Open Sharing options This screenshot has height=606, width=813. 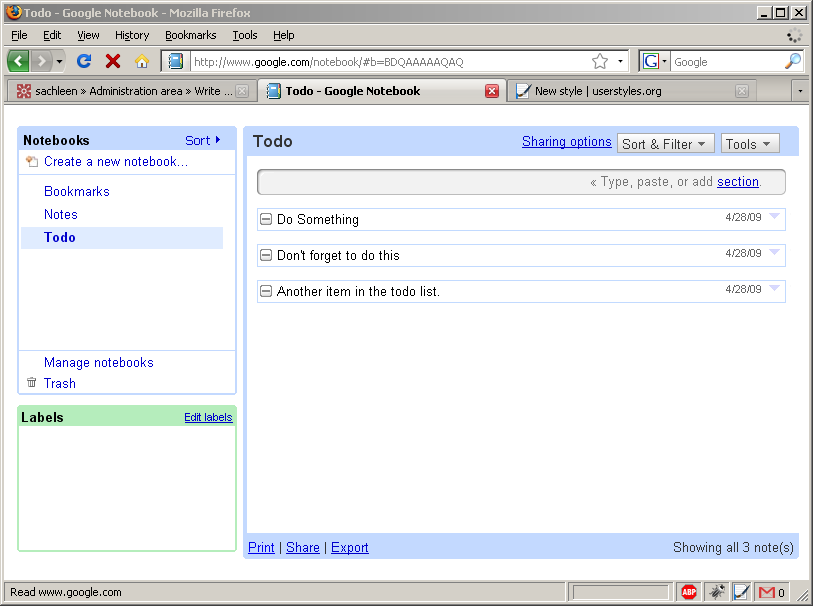(x=567, y=142)
